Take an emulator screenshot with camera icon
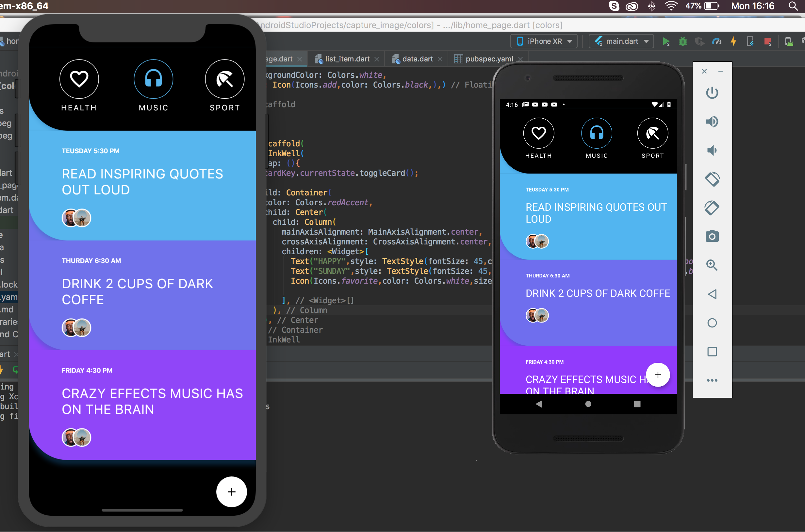This screenshot has width=805, height=532. [712, 236]
